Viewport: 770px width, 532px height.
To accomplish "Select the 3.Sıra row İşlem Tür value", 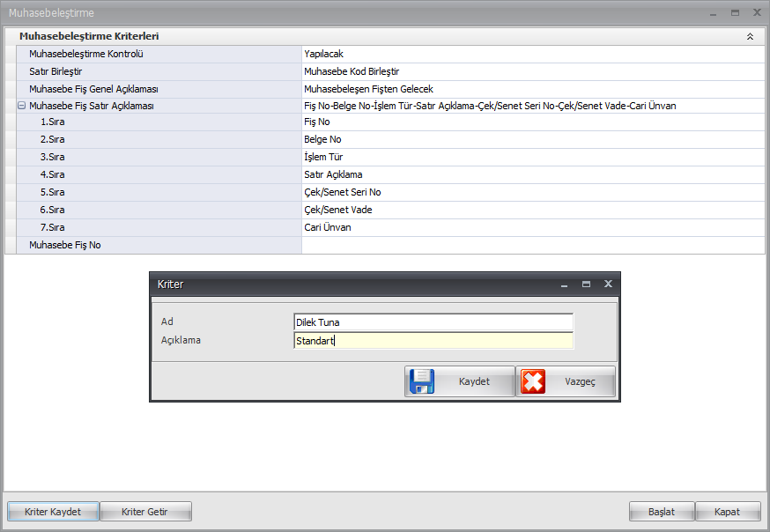I will (532, 157).
